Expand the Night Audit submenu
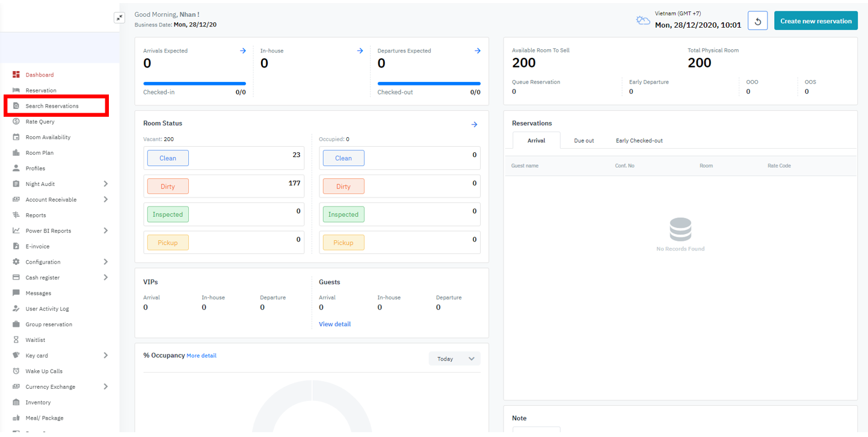The height and width of the screenshot is (437, 868). click(x=105, y=184)
